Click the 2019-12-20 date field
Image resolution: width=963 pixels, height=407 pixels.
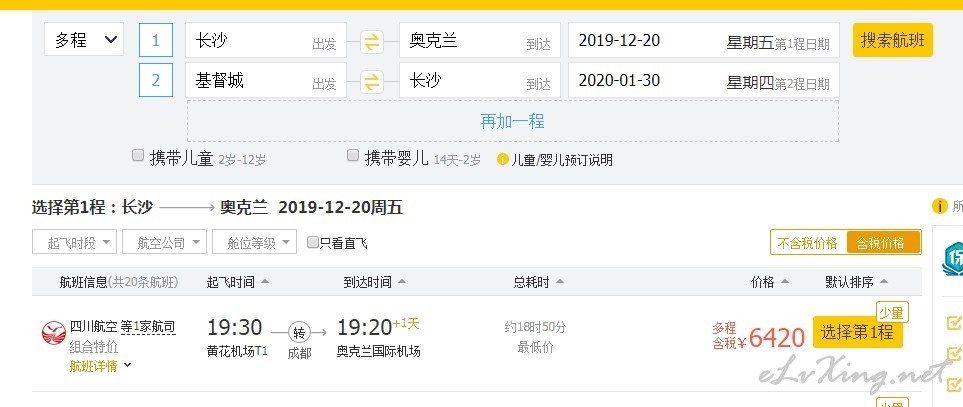[704, 41]
